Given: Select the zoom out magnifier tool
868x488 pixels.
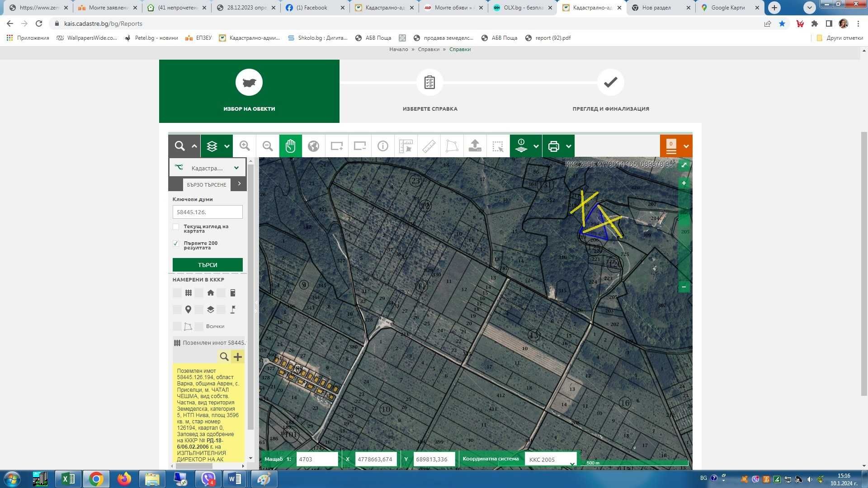Looking at the screenshot, I should click(x=268, y=146).
